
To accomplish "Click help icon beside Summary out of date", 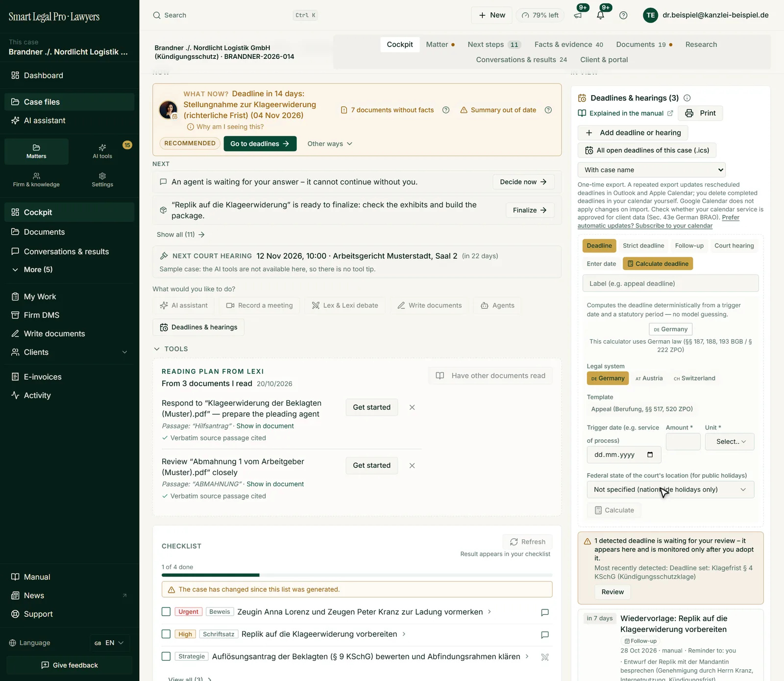I will pos(548,110).
